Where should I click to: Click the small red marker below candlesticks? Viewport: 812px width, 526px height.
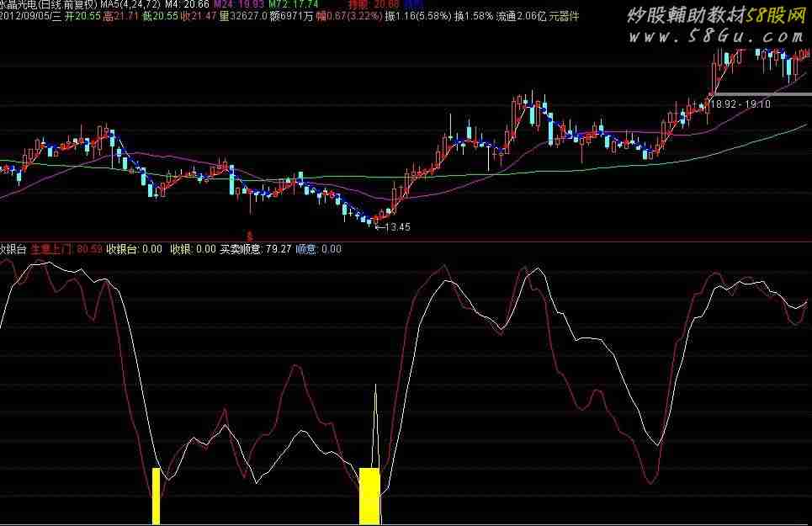(249, 235)
